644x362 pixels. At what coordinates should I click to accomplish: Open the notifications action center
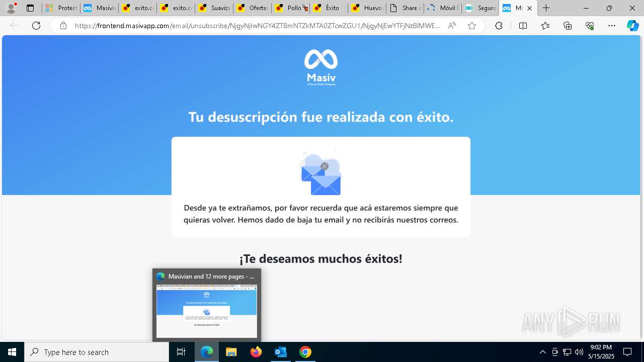627,352
